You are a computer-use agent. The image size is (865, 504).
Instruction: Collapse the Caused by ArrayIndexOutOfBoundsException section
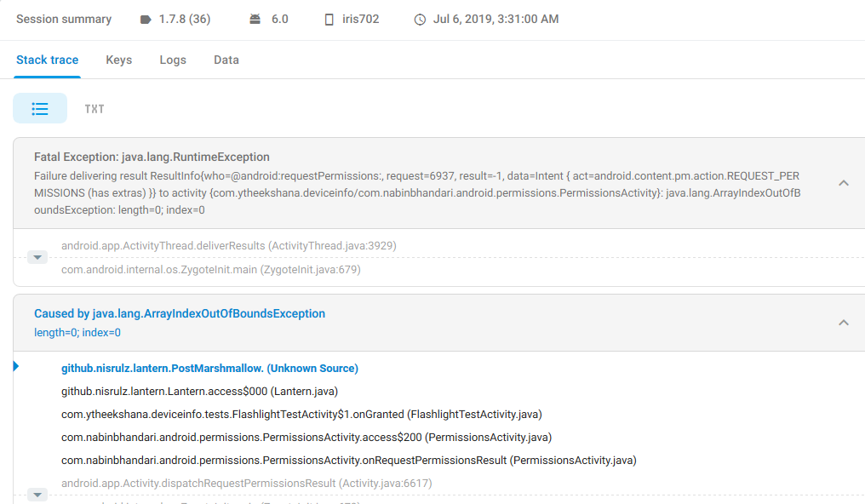click(x=844, y=323)
